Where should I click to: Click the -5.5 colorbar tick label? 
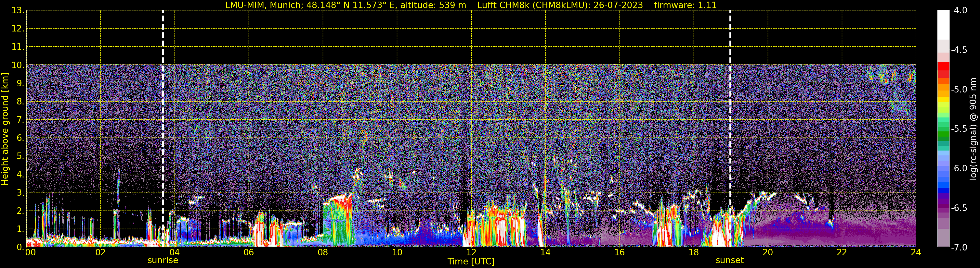coord(959,129)
